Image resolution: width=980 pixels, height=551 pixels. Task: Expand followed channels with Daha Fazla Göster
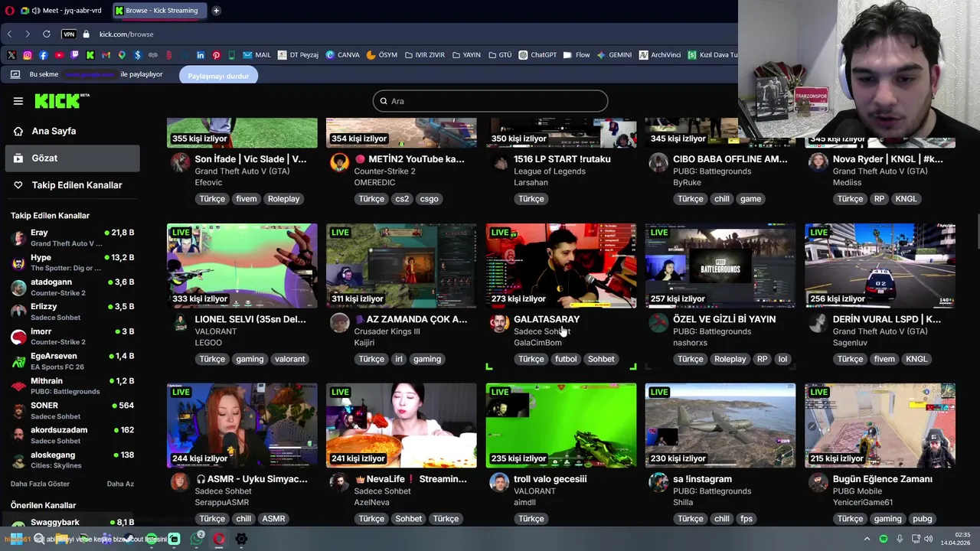point(40,484)
